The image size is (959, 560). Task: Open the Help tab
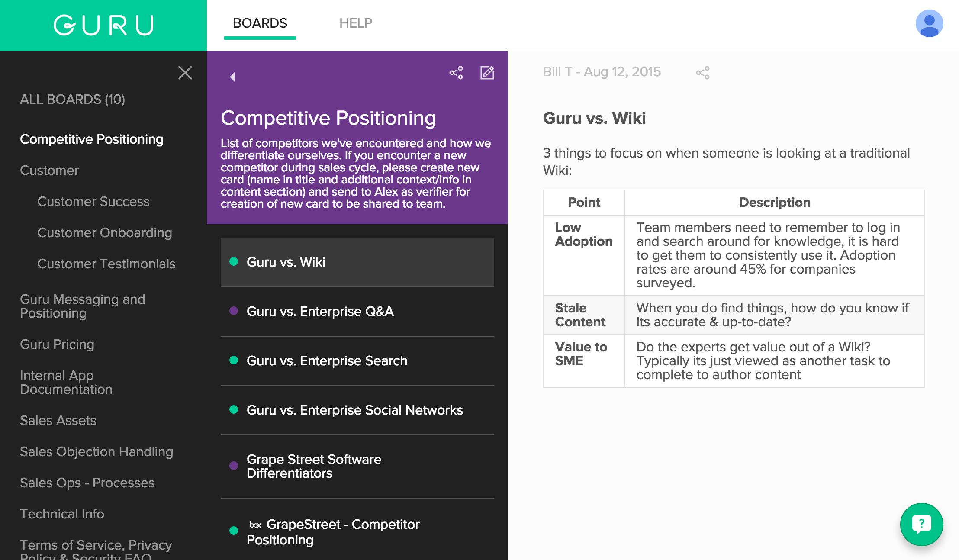point(355,23)
